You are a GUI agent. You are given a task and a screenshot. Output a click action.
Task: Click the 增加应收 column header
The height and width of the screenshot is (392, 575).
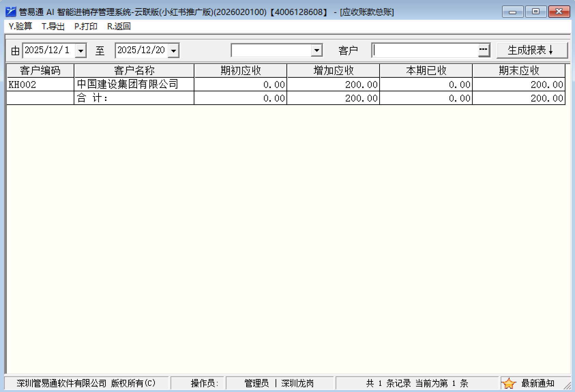pyautogui.click(x=333, y=71)
